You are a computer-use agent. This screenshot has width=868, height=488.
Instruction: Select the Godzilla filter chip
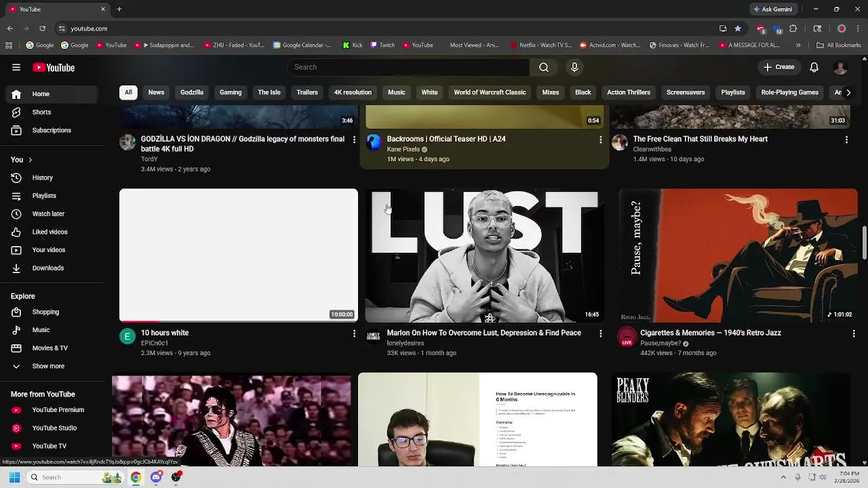[x=192, y=92]
